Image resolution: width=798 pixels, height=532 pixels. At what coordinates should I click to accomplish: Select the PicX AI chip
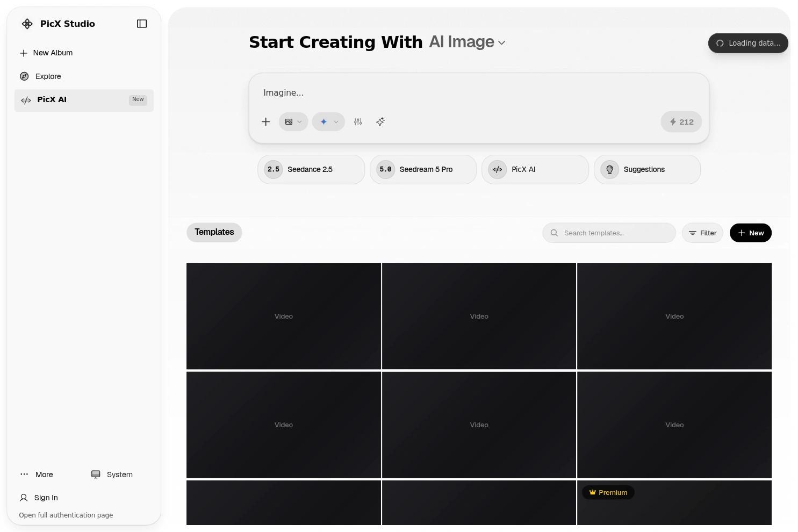click(535, 169)
